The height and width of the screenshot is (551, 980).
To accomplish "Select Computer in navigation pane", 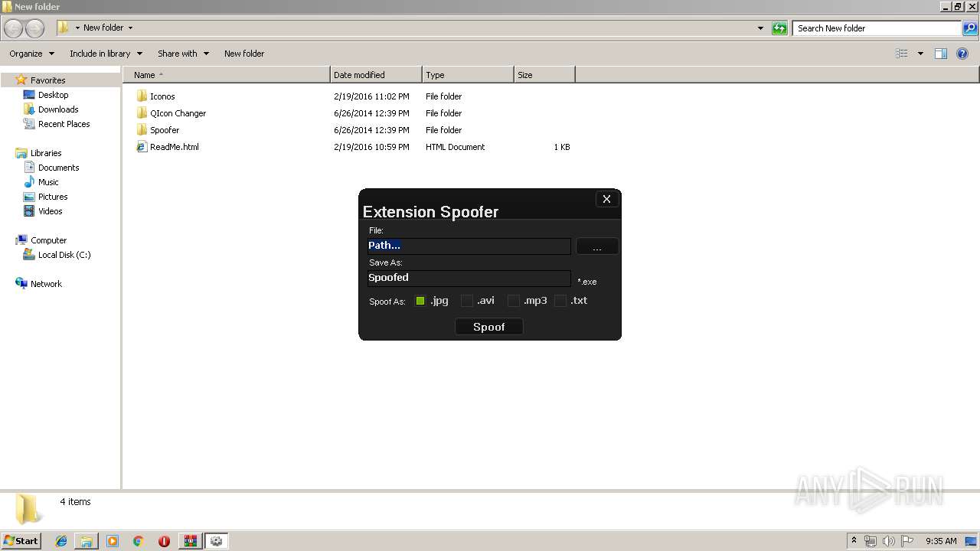I will [x=48, y=240].
